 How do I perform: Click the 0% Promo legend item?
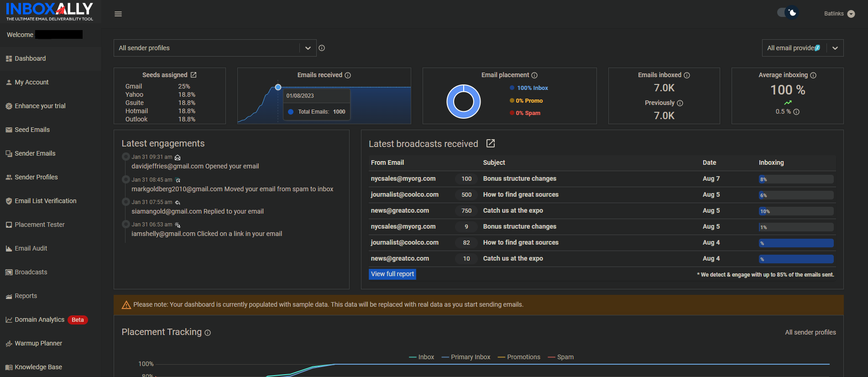[526, 101]
